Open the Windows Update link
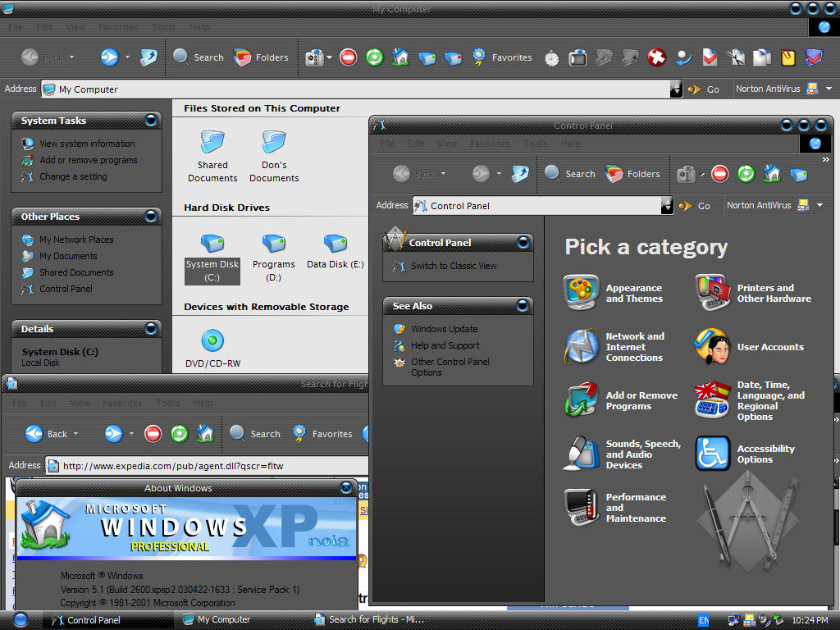The width and height of the screenshot is (840, 630). 444,329
